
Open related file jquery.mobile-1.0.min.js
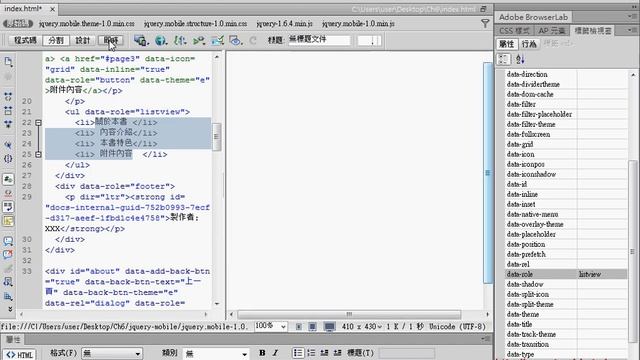[x=358, y=24]
